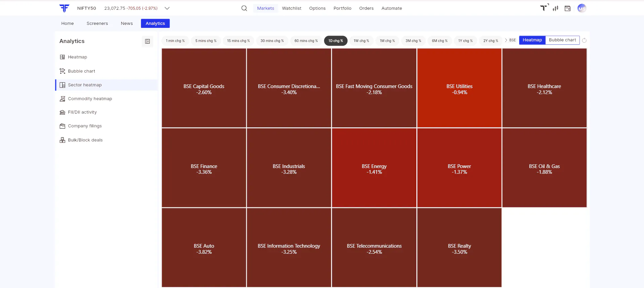Click the Bubble chart dots icon in sidebar
Screen dimensions: 644x288
62,71
